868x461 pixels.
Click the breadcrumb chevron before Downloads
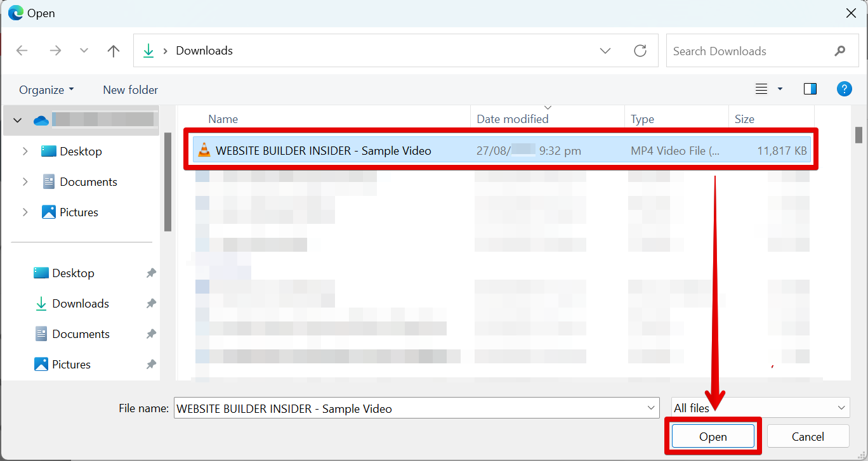(166, 51)
